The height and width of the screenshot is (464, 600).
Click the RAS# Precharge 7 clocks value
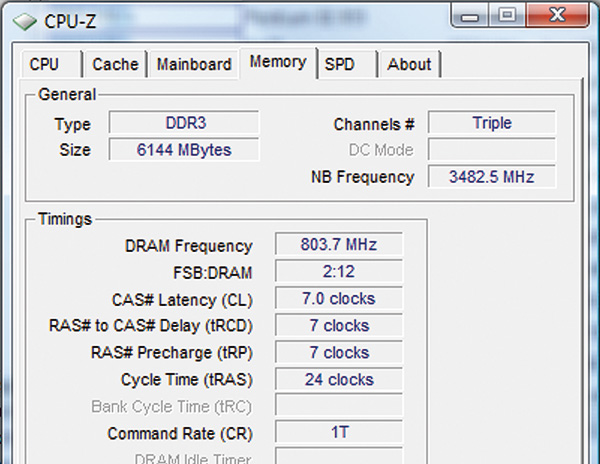coord(339,352)
